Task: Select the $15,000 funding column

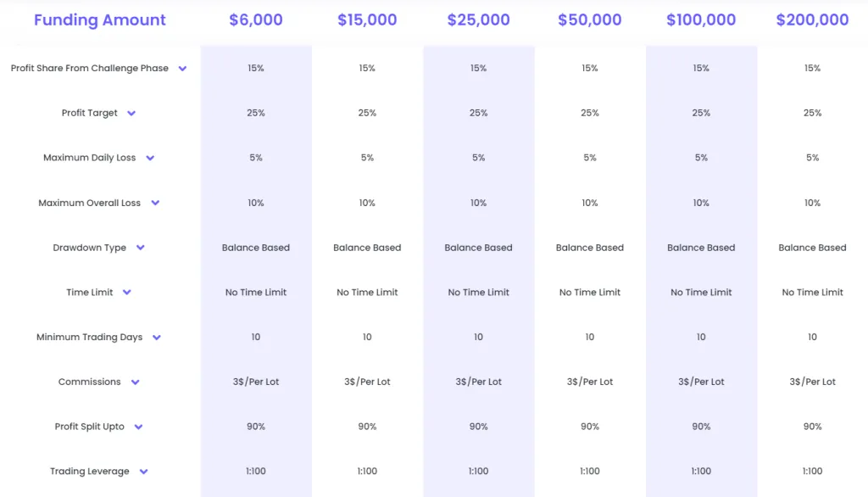Action: point(366,19)
